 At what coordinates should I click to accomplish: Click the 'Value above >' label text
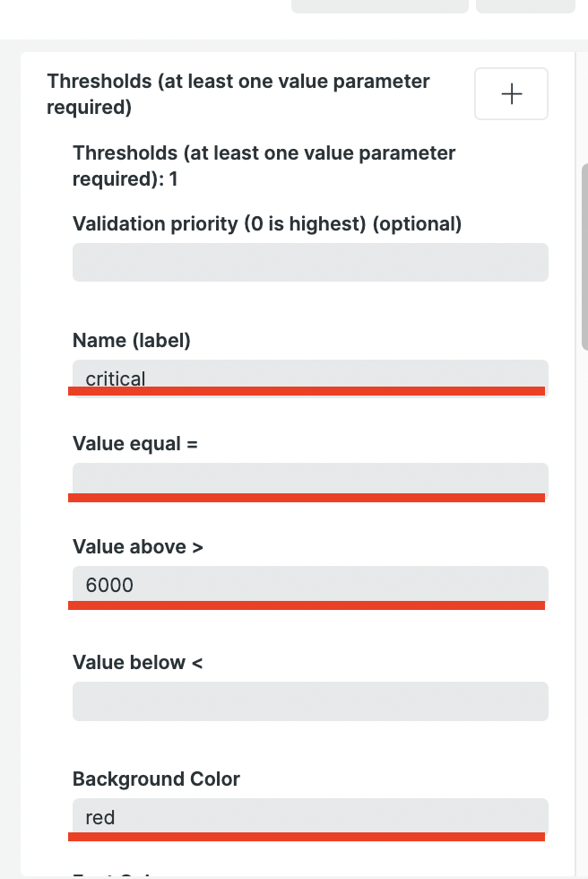point(137,546)
